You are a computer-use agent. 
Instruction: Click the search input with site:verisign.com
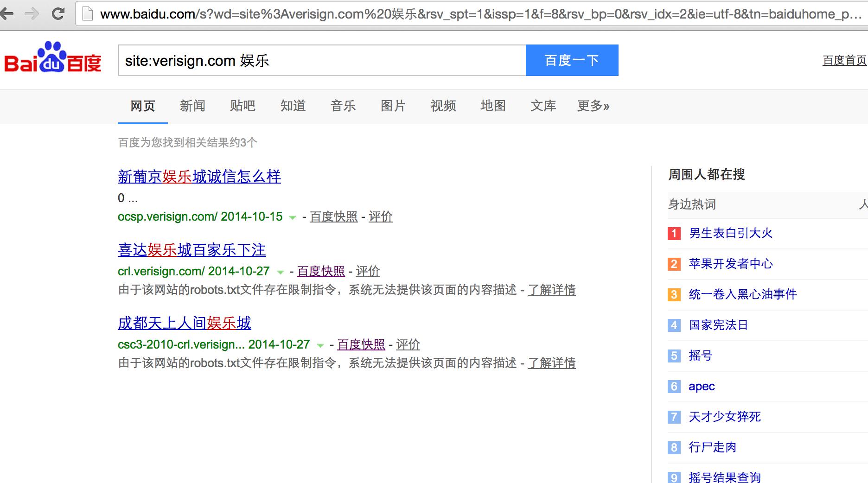322,60
